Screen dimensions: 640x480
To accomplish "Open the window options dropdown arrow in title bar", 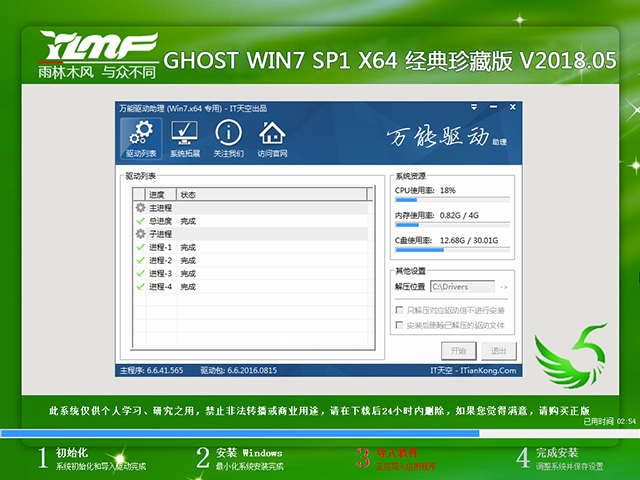I will pos(474,107).
